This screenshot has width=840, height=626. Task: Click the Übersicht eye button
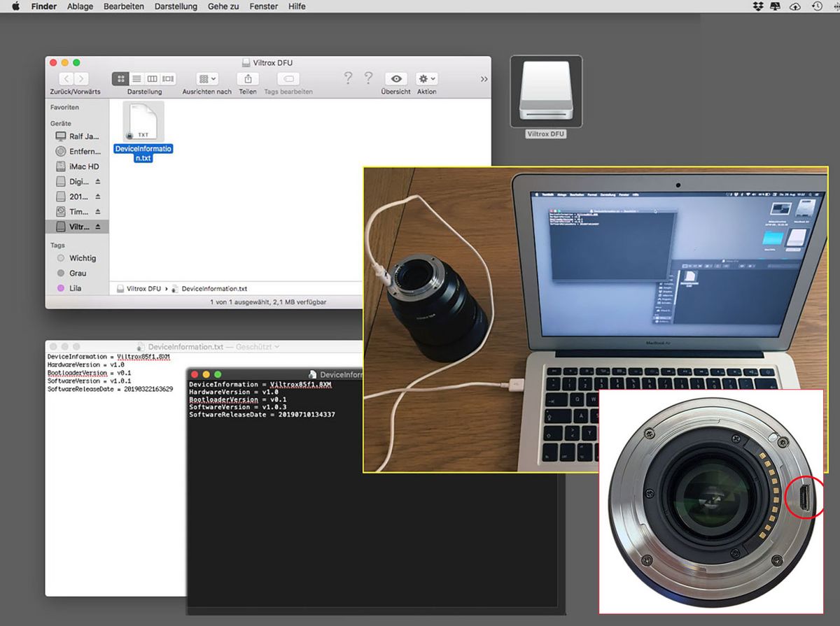396,79
